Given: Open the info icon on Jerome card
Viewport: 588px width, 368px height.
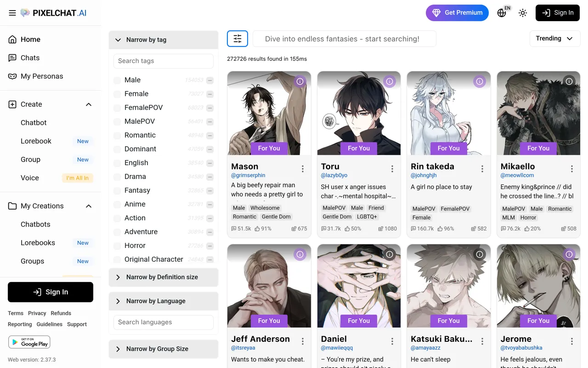Looking at the screenshot, I should [x=569, y=254].
